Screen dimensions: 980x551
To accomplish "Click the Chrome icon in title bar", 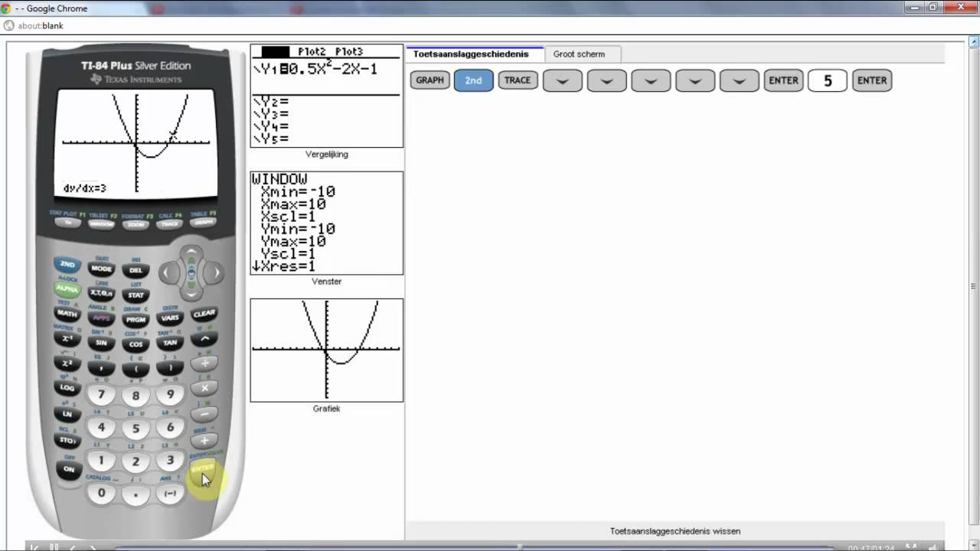I will [6, 8].
